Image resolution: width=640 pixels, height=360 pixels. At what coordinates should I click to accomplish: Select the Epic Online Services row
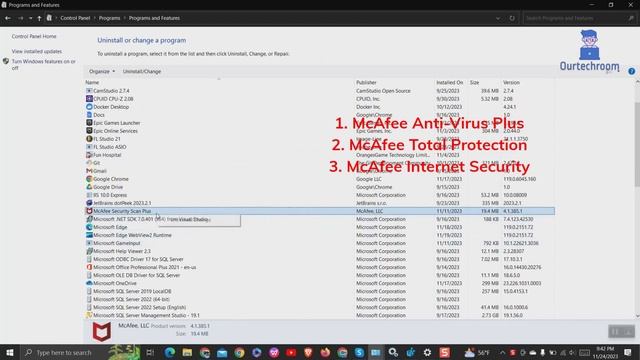coord(320,131)
